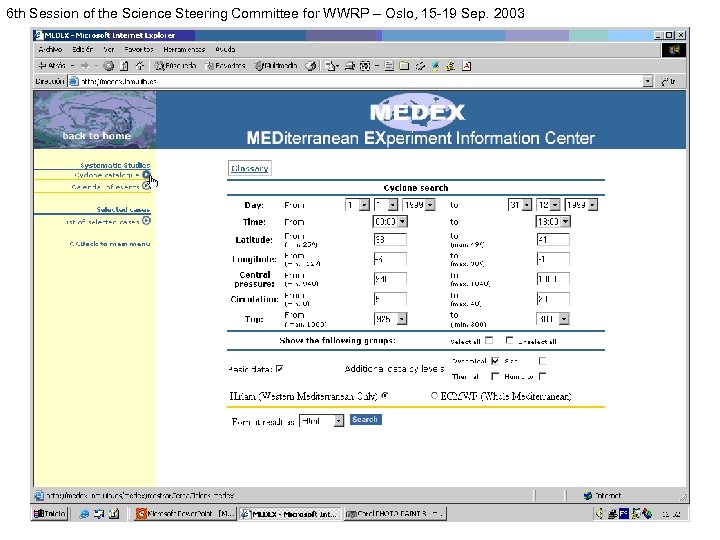Toggle the Basic data checkbox

click(280, 369)
